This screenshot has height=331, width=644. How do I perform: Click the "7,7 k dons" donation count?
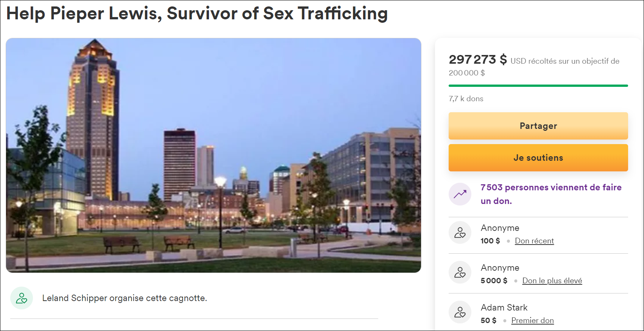click(466, 99)
